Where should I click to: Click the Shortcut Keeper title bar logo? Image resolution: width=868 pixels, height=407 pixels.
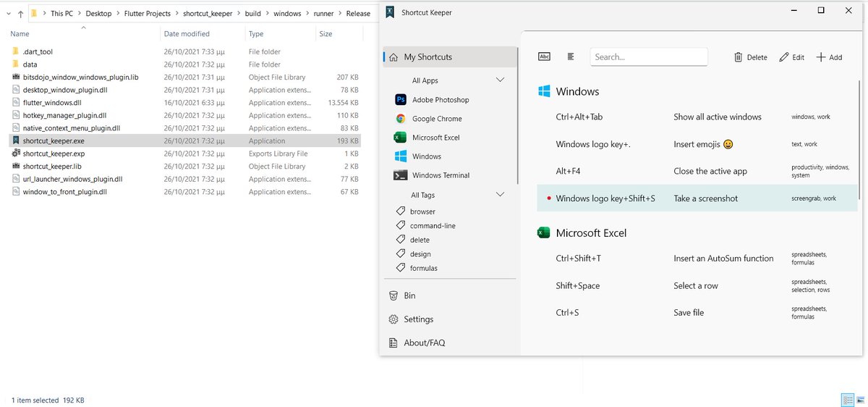(x=391, y=12)
